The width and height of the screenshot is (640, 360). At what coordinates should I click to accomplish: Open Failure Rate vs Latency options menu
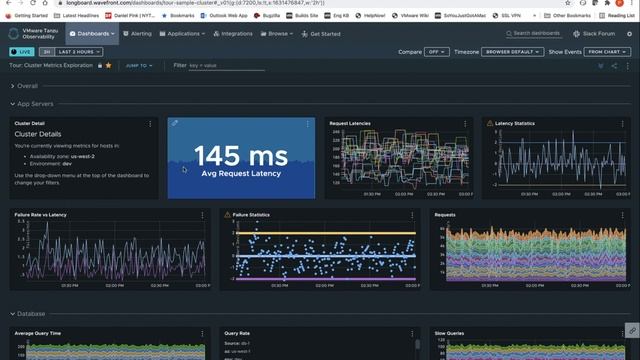coord(202,215)
